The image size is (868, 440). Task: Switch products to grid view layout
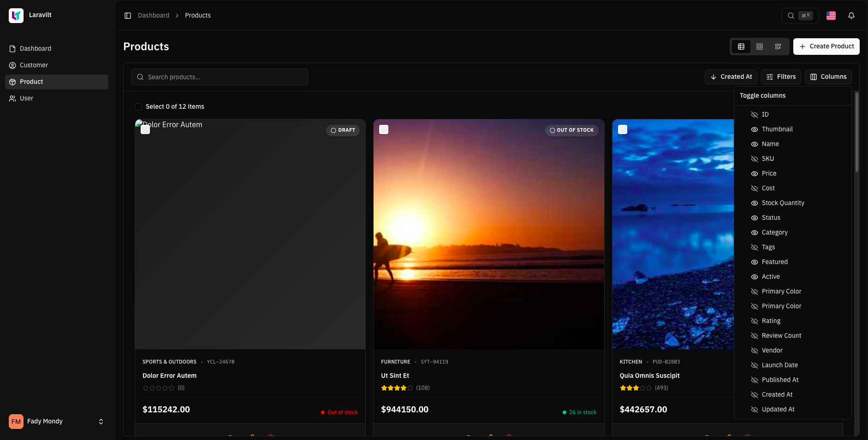(x=760, y=47)
